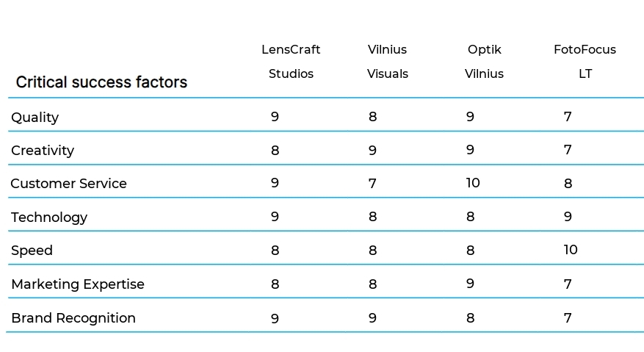The image size is (644, 352).
Task: Select the Quality row label
Action: pyautogui.click(x=35, y=118)
